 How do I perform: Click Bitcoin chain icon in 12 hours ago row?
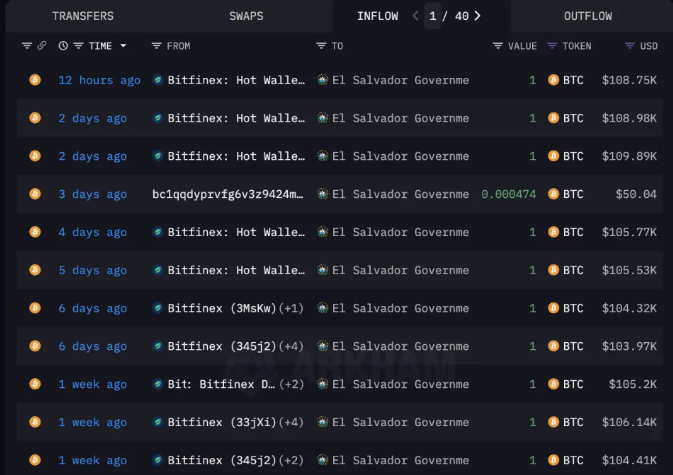(35, 80)
